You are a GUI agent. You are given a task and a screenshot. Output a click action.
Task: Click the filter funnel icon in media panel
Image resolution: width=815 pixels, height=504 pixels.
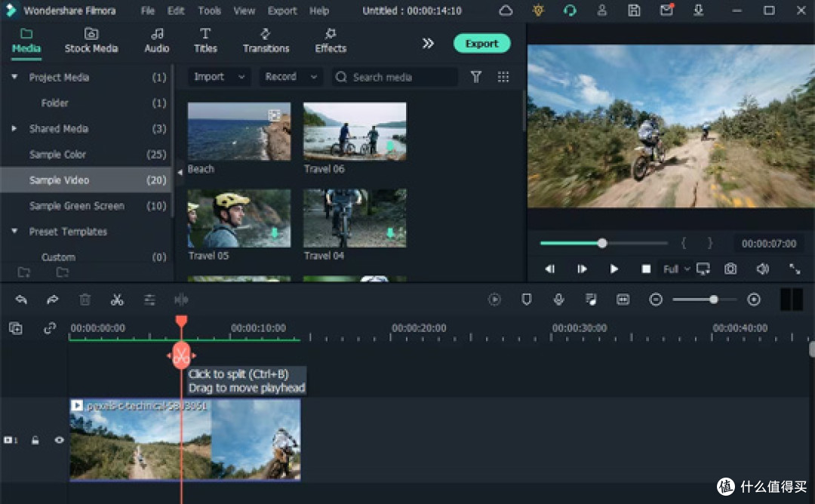475,77
